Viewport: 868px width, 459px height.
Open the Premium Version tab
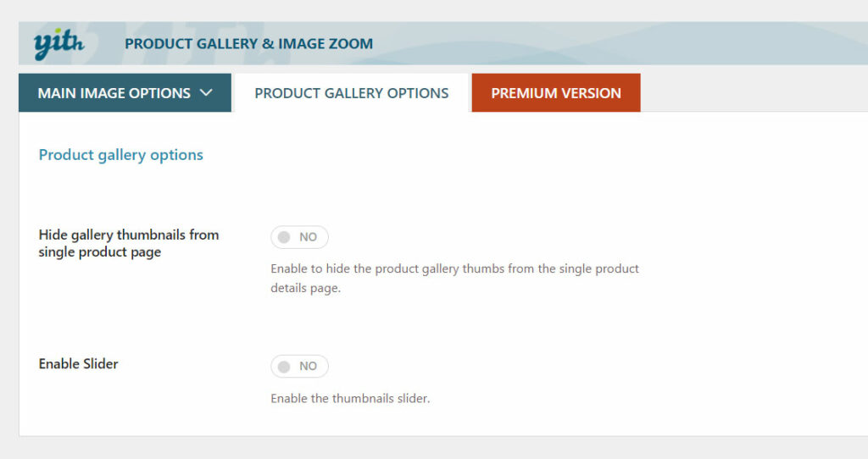point(556,93)
